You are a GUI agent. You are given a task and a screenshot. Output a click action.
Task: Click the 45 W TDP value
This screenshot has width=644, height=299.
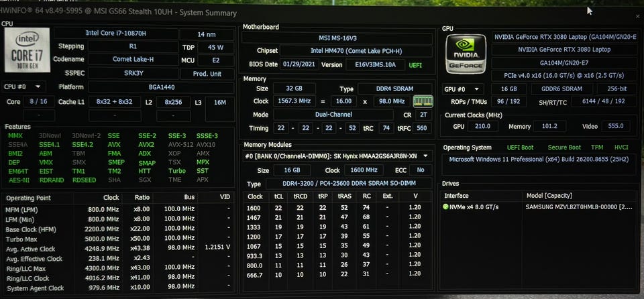pos(215,47)
